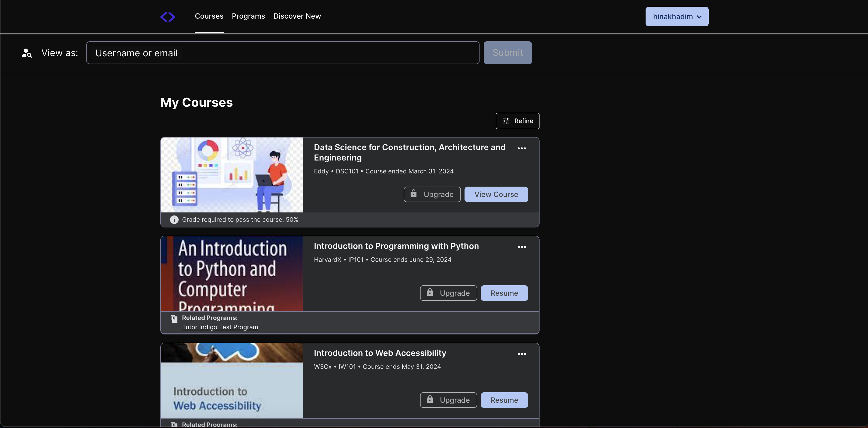Viewport: 868px width, 428px height.
Task: Click Resume button for Web Accessibility course
Action: click(x=504, y=400)
